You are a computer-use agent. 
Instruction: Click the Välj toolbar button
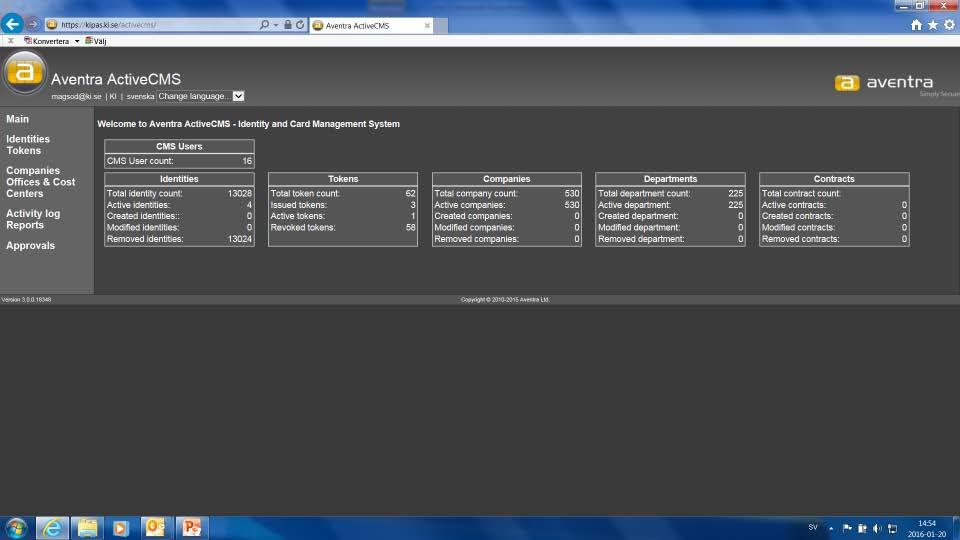coord(96,41)
